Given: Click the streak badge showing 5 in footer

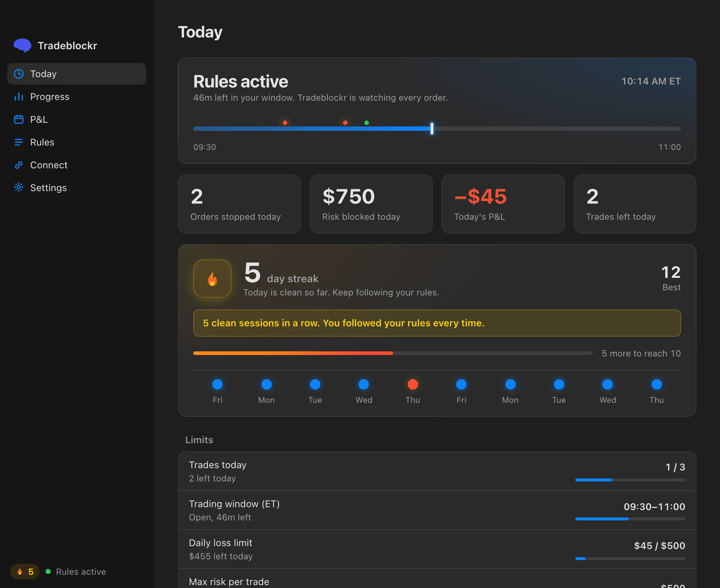Looking at the screenshot, I should point(25,571).
